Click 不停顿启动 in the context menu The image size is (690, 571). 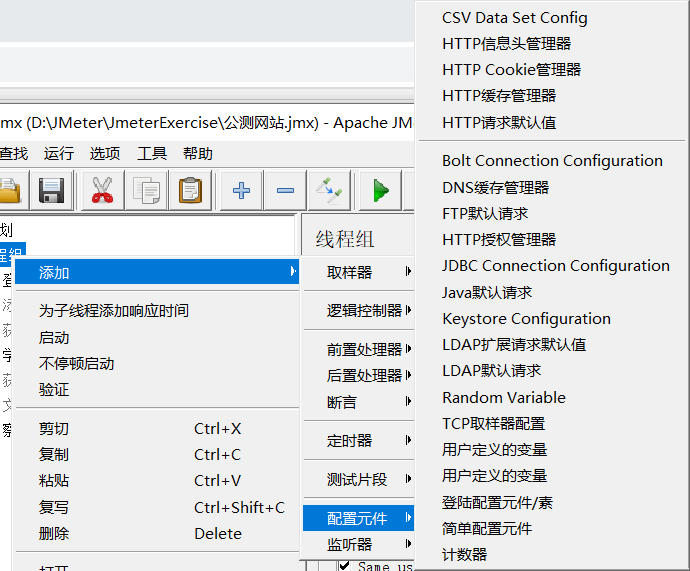pos(157,363)
